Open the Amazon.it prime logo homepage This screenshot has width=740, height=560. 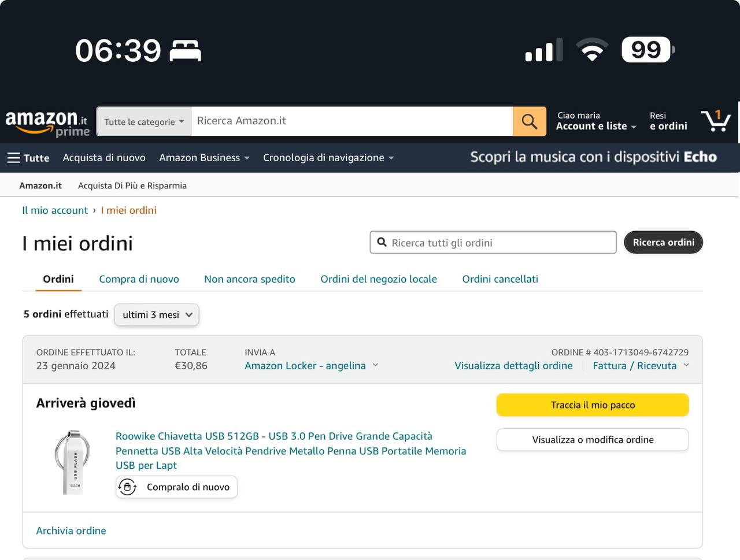point(47,123)
